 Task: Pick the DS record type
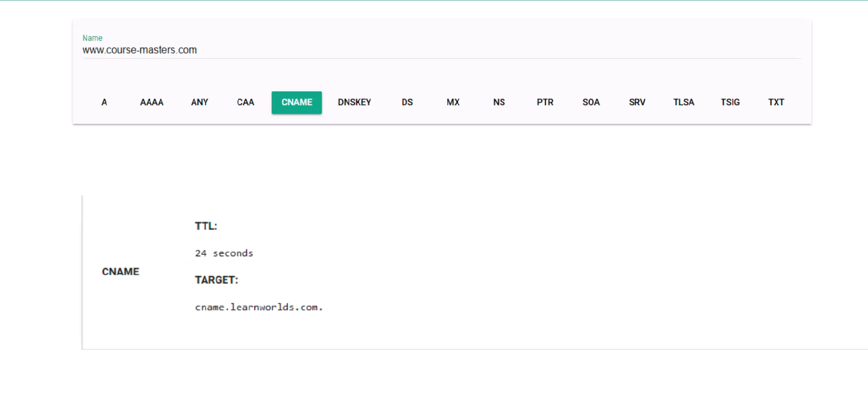407,102
